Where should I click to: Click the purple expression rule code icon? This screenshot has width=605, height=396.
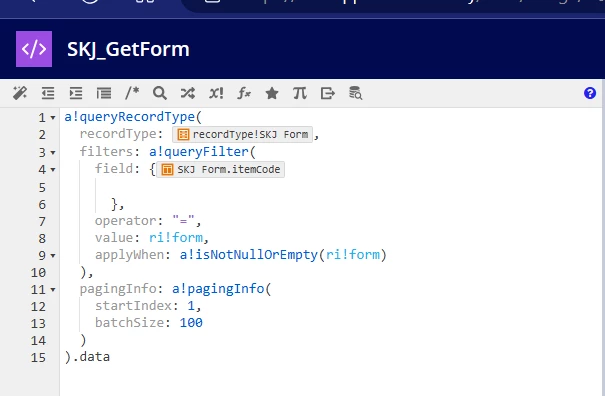tap(34, 49)
